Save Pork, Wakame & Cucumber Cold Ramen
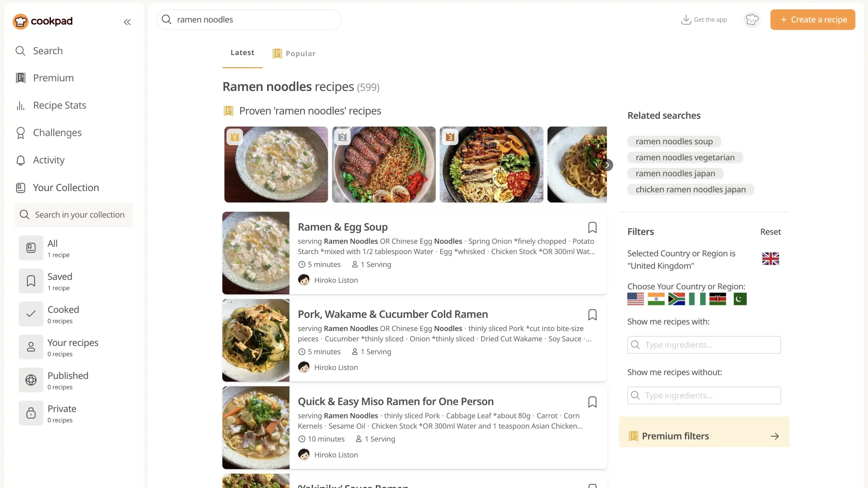 click(x=592, y=315)
